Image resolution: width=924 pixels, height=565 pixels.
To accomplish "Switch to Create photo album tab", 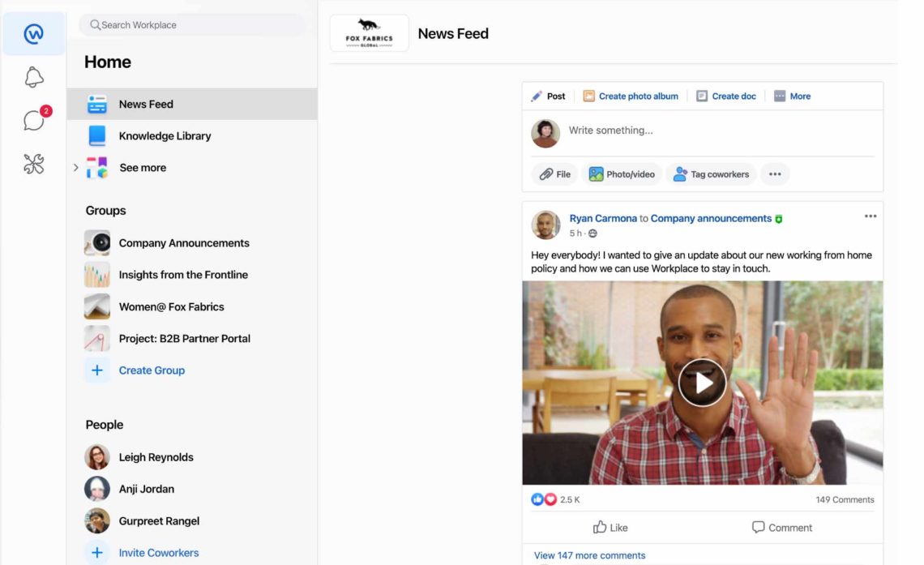I will [x=631, y=96].
